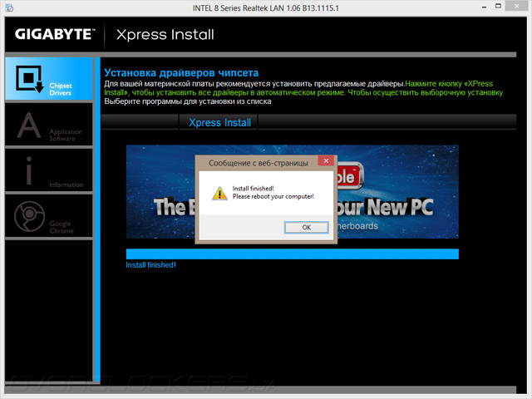Close the web page message dialog
The width and height of the screenshot is (532, 399).
pyautogui.click(x=326, y=160)
